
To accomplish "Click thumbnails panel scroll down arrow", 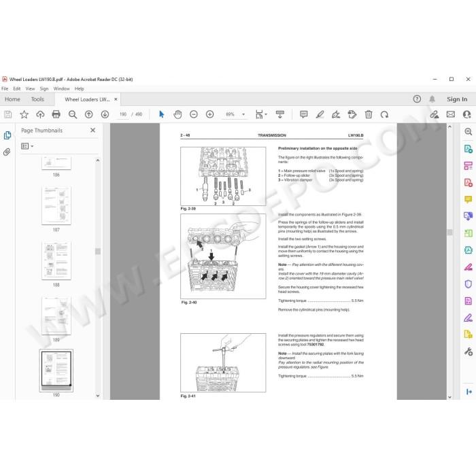I will [98, 396].
